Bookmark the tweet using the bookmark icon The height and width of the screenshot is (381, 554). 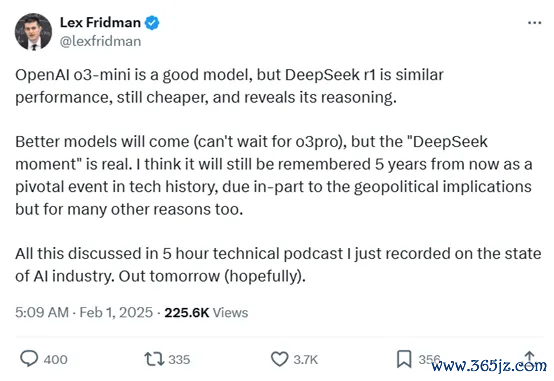click(x=404, y=359)
